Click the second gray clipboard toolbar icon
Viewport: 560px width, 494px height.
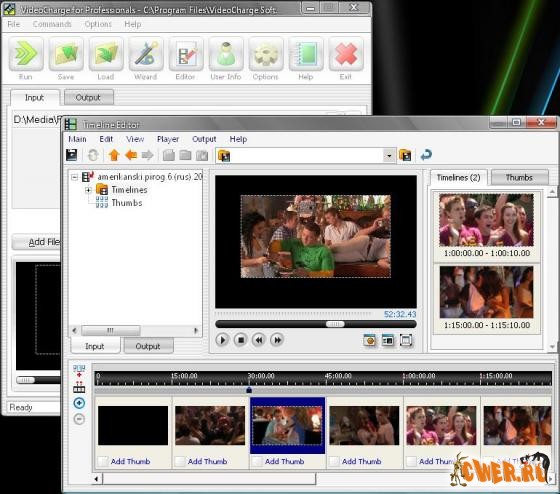point(185,155)
